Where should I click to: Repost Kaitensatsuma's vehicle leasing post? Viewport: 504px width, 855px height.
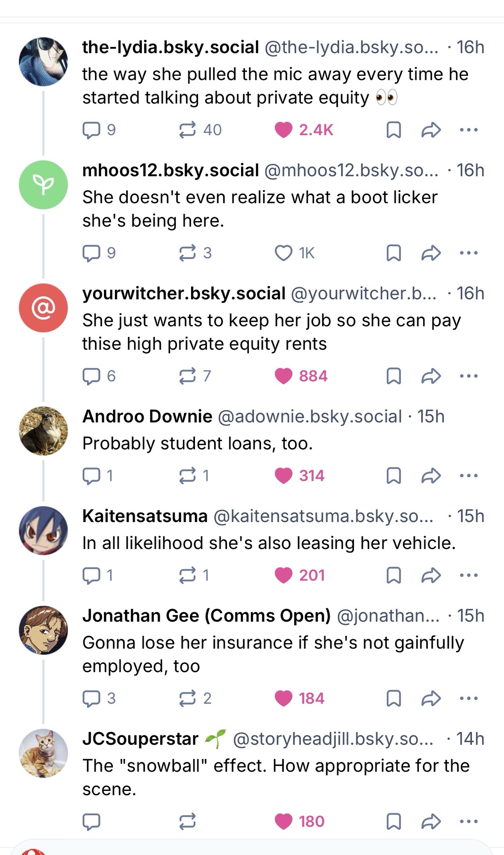(x=187, y=575)
